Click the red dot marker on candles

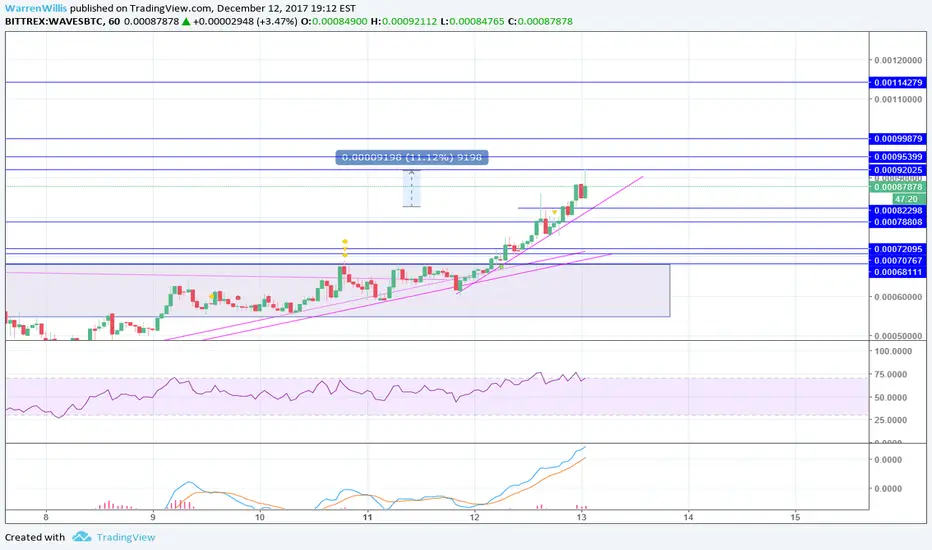[238, 298]
